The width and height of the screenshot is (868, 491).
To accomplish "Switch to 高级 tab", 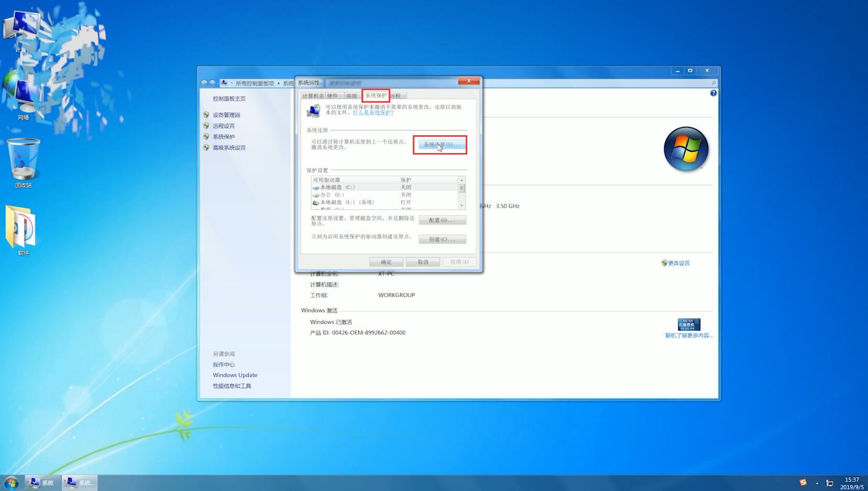I will pyautogui.click(x=351, y=96).
